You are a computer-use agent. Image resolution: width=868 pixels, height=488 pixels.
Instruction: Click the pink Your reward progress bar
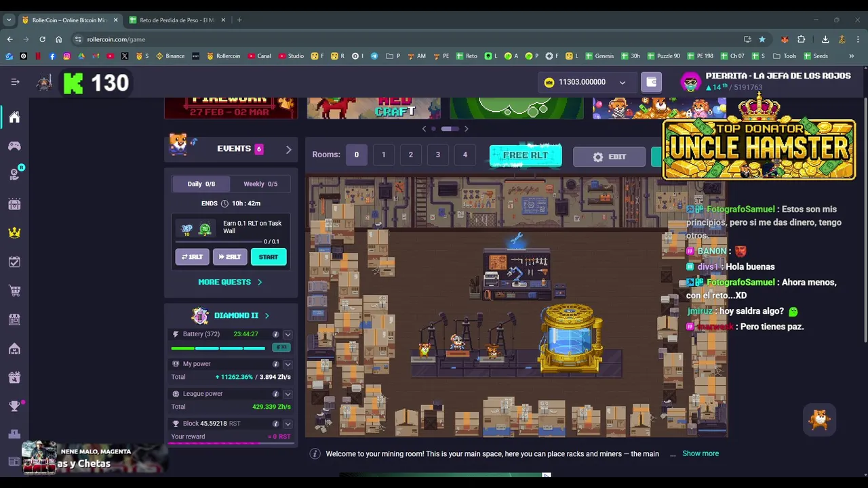click(x=231, y=444)
